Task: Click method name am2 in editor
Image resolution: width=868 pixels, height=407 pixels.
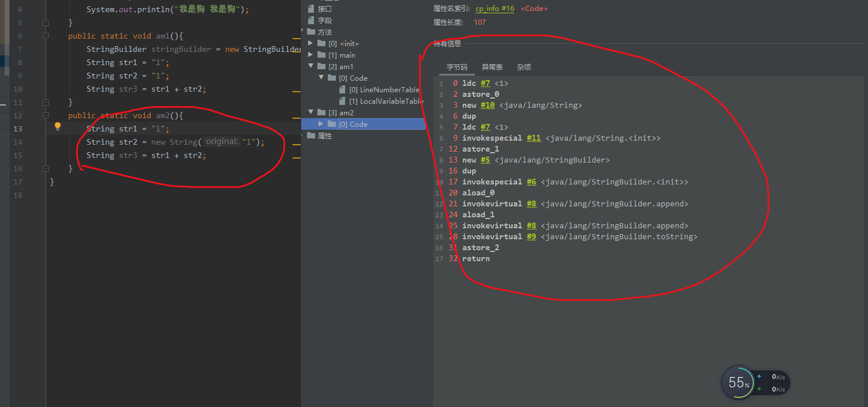Action: pos(163,115)
